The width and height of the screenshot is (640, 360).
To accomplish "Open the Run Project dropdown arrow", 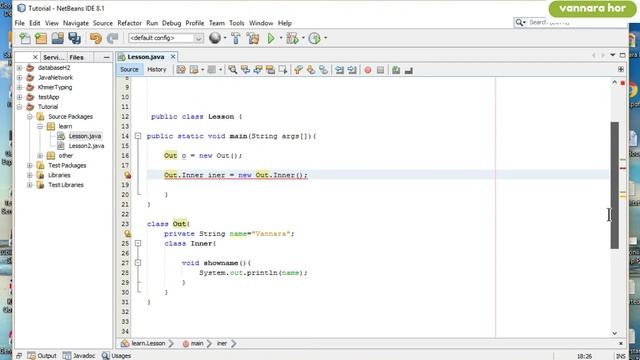I will [x=281, y=38].
